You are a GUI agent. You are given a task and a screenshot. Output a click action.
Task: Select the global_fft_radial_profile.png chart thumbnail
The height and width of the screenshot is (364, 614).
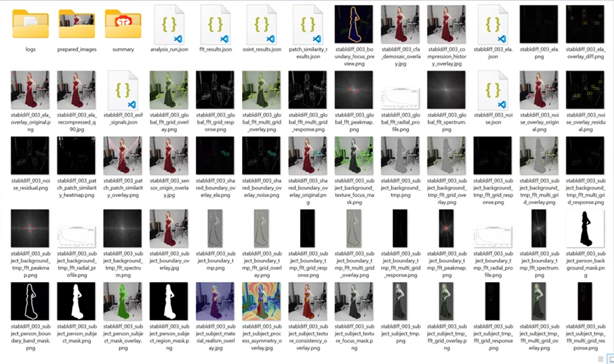tap(400, 99)
